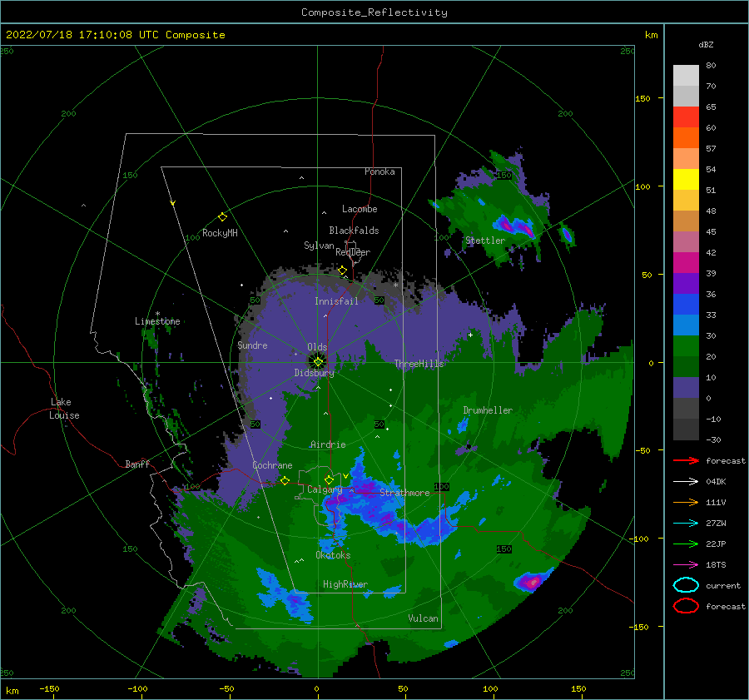
Task: Click the Okotoks town label
Action: click(333, 555)
